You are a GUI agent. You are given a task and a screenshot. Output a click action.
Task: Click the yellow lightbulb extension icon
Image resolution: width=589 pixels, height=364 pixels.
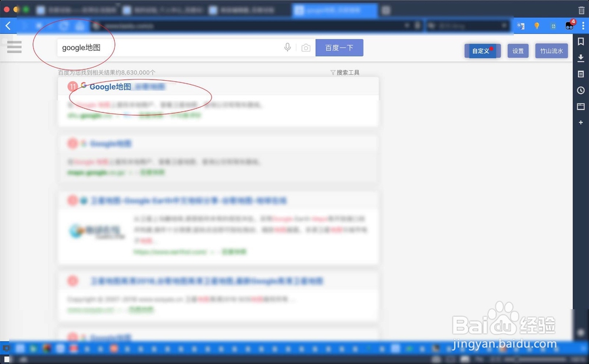pyautogui.click(x=537, y=26)
